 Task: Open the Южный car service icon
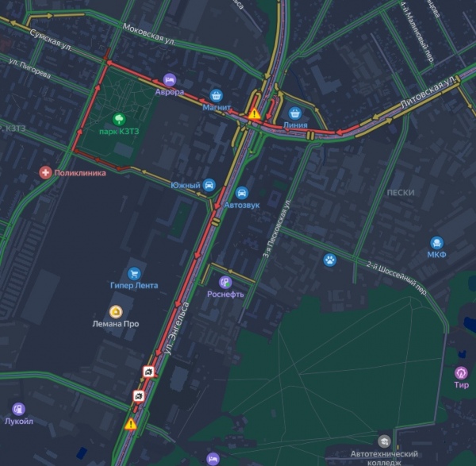209,185
